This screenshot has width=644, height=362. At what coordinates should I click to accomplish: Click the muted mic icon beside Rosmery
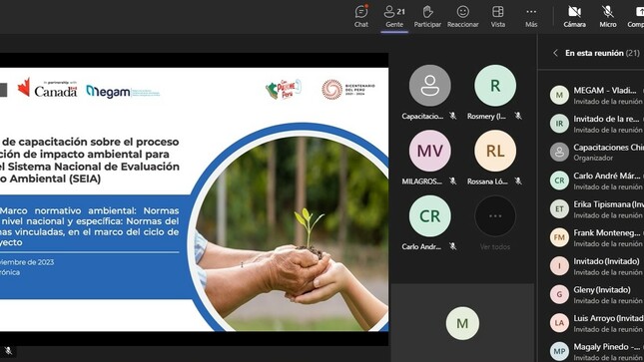[x=518, y=116]
